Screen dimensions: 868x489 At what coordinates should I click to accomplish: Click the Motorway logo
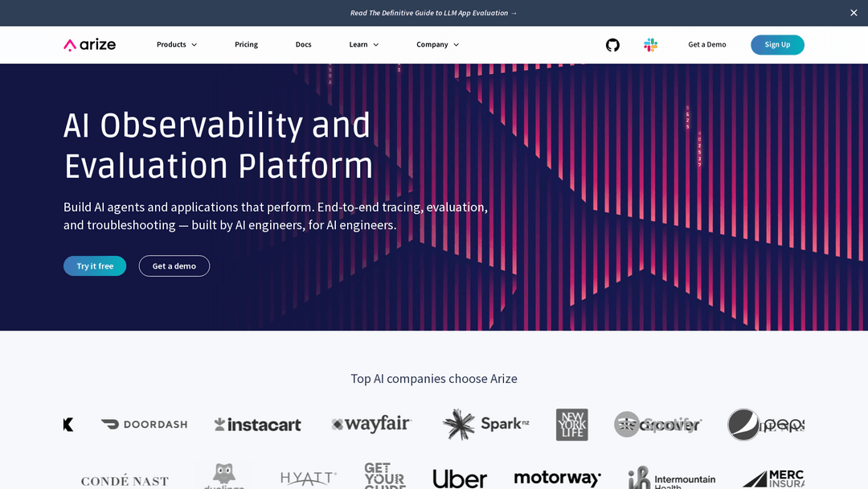point(558,479)
